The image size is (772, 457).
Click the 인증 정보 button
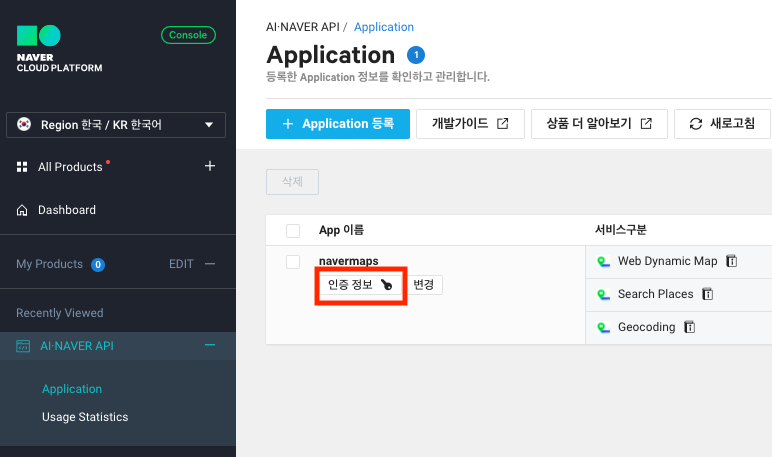click(361, 285)
